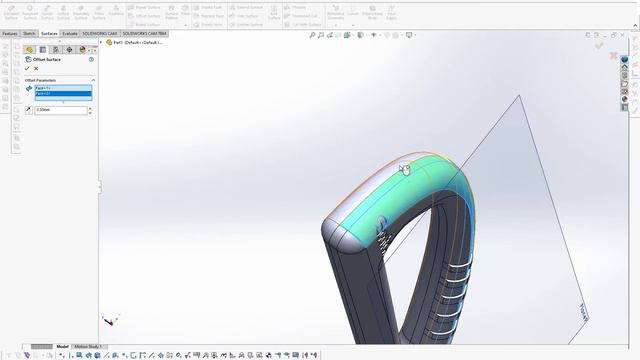640x360 pixels.
Task: Choose the Boundary Surface tool
Action: (81, 13)
